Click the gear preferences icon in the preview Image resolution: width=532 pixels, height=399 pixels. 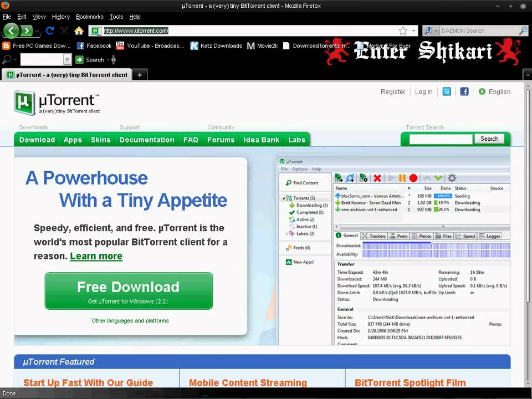(x=452, y=178)
